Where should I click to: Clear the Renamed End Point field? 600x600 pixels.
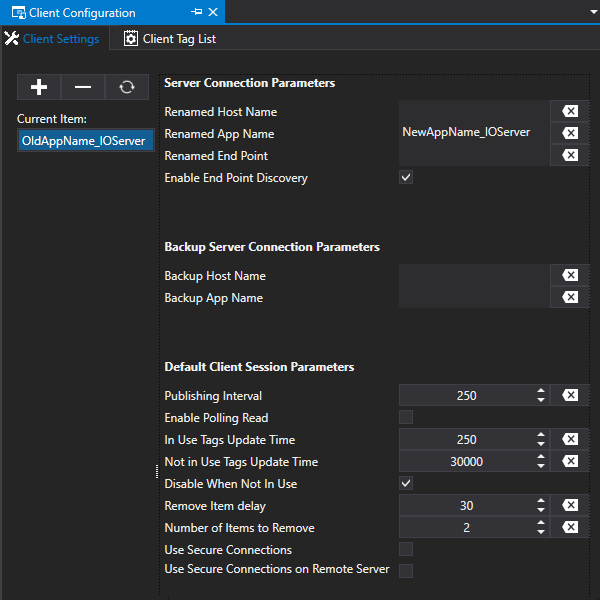tap(569, 155)
